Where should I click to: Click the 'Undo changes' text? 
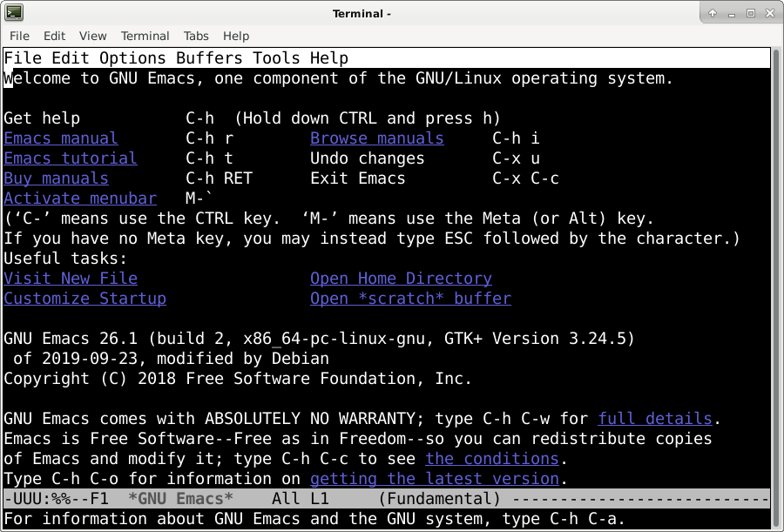point(367,158)
